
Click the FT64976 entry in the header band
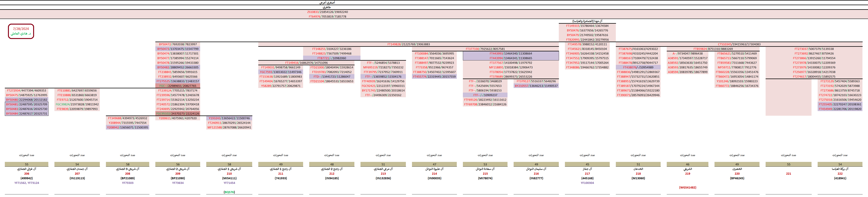click(327, 16)
